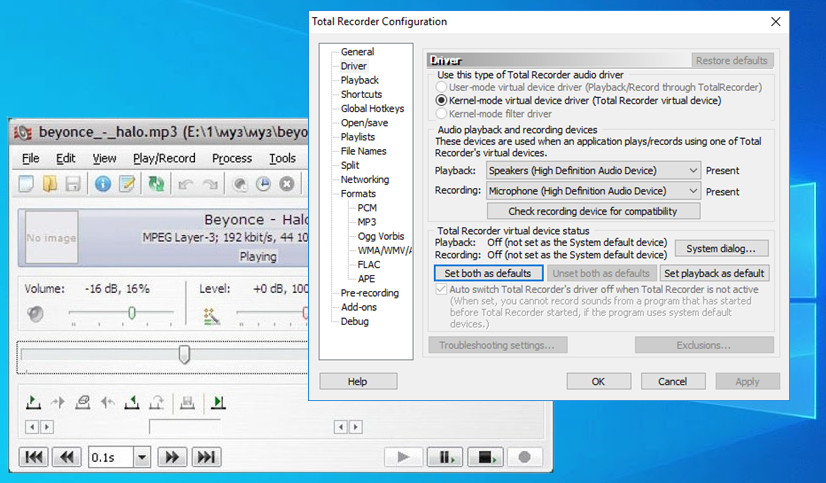The height and width of the screenshot is (483, 826).
Task: Open file properties via blue info icon
Action: (x=103, y=184)
